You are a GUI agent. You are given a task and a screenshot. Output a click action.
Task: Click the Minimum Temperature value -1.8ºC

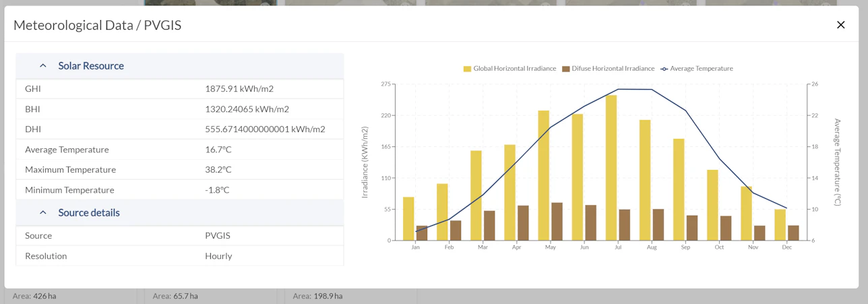217,190
